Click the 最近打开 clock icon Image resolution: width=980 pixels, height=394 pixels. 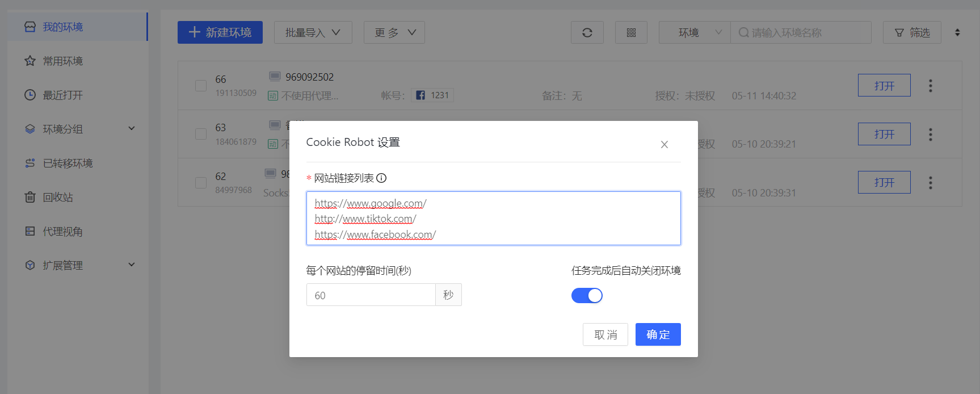click(30, 95)
